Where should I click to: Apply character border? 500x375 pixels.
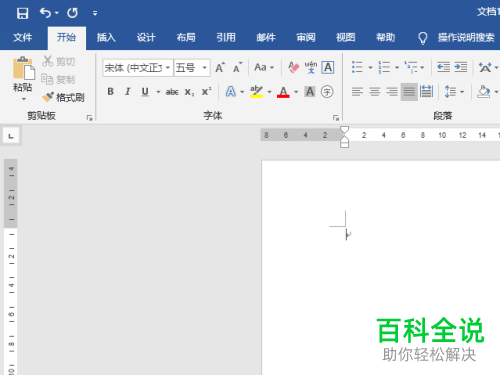328,68
